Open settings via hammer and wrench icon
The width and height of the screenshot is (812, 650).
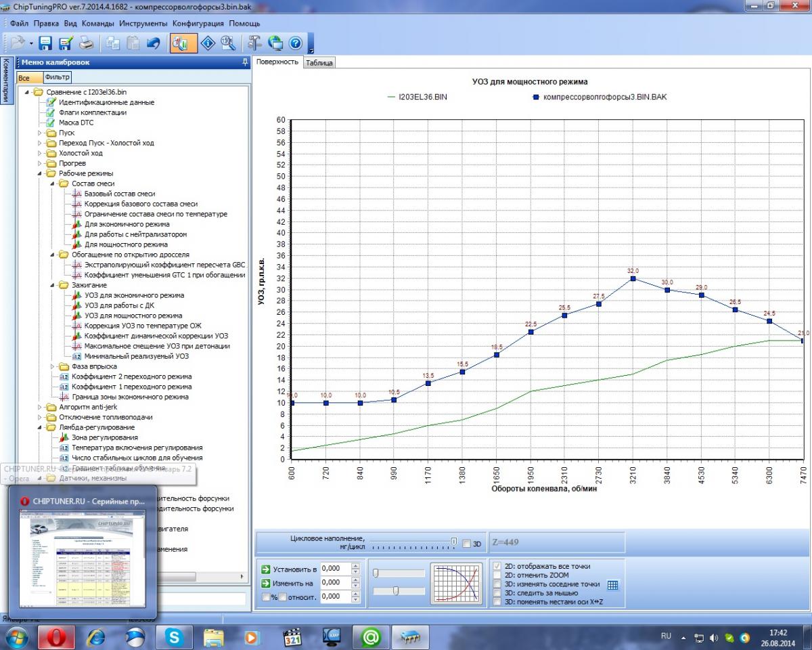pos(254,43)
